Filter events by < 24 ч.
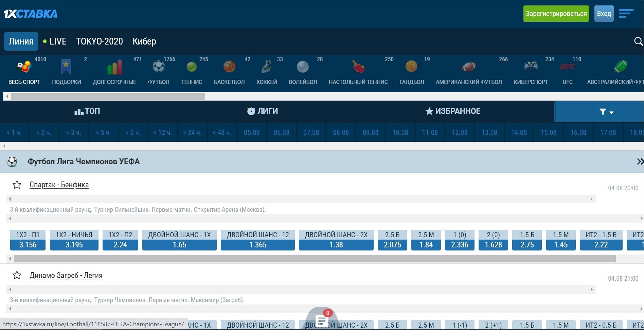The image size is (644, 330). (192, 133)
